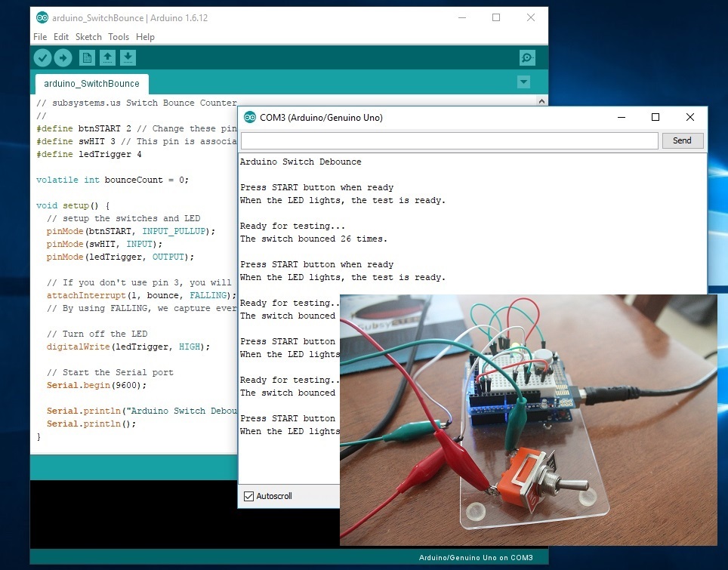The height and width of the screenshot is (570, 728).
Task: Close the Arduino IDE window
Action: [x=531, y=17]
